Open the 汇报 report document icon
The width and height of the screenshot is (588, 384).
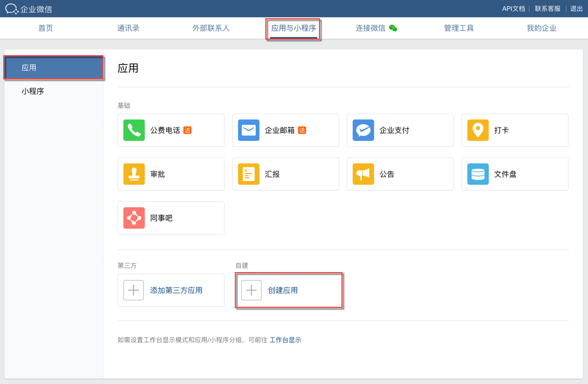(x=249, y=174)
